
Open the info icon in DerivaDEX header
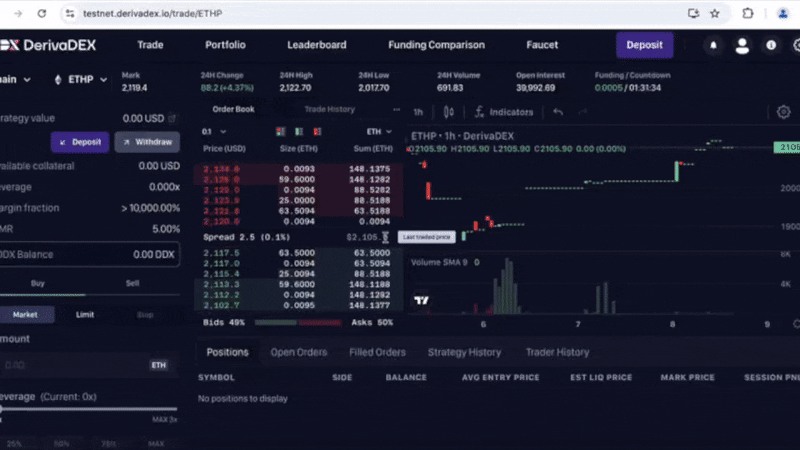coord(771,45)
